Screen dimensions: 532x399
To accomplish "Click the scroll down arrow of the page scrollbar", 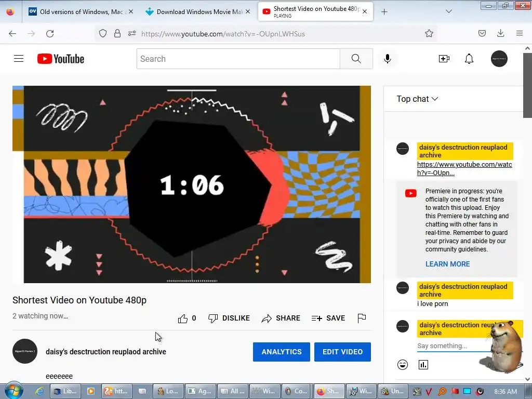I will pyautogui.click(x=527, y=379).
